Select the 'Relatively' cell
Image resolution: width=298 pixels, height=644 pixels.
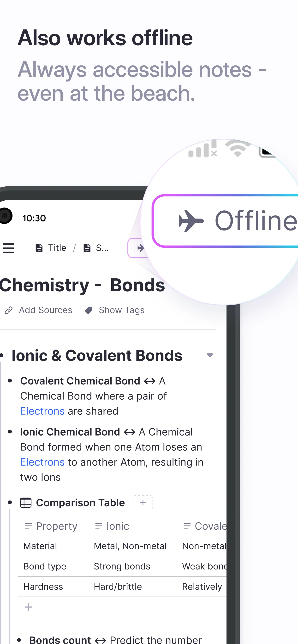click(202, 587)
